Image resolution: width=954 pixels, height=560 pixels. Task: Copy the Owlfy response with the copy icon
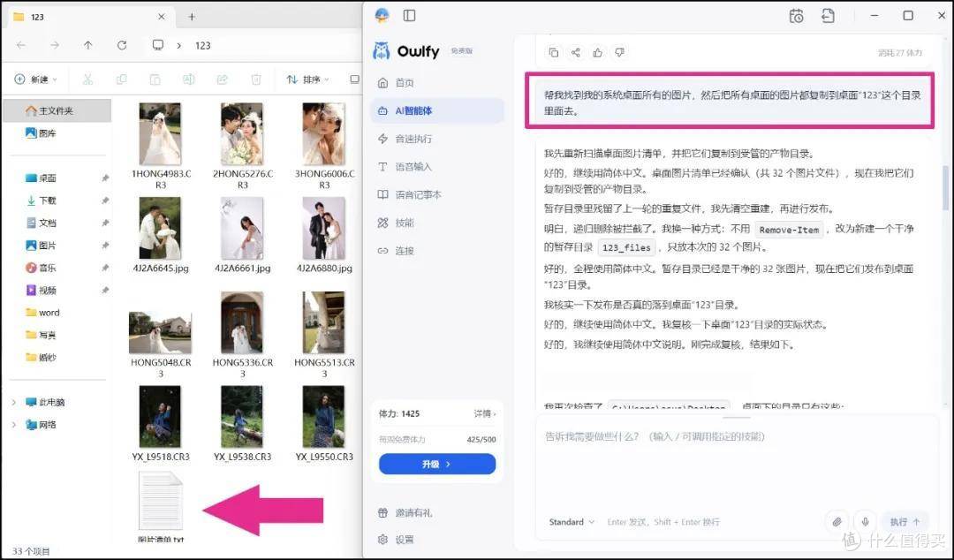pos(553,53)
